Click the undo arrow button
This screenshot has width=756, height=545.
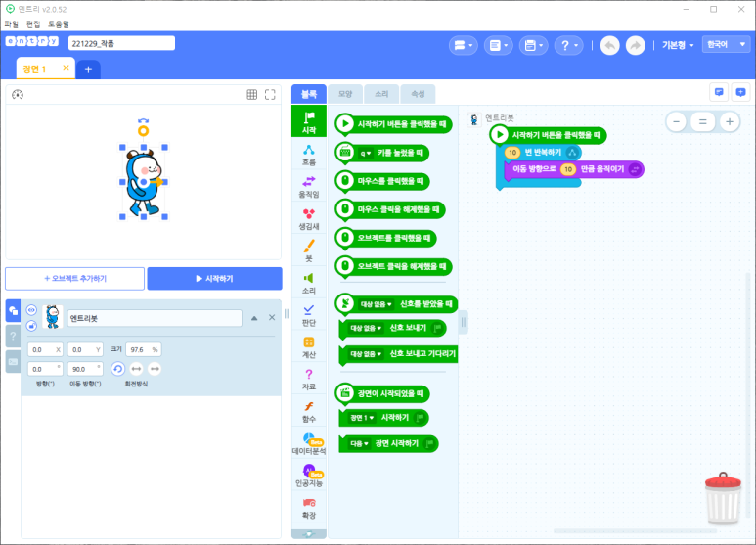click(x=610, y=45)
